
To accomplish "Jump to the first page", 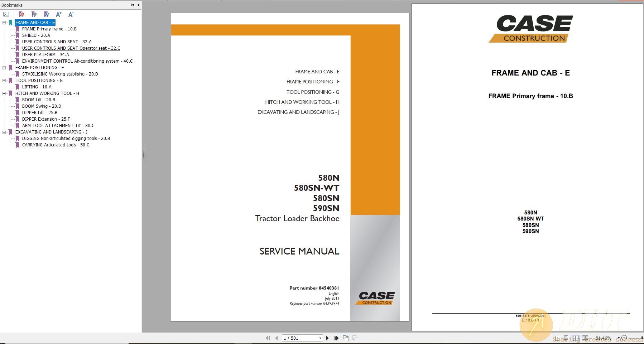I will [x=268, y=338].
